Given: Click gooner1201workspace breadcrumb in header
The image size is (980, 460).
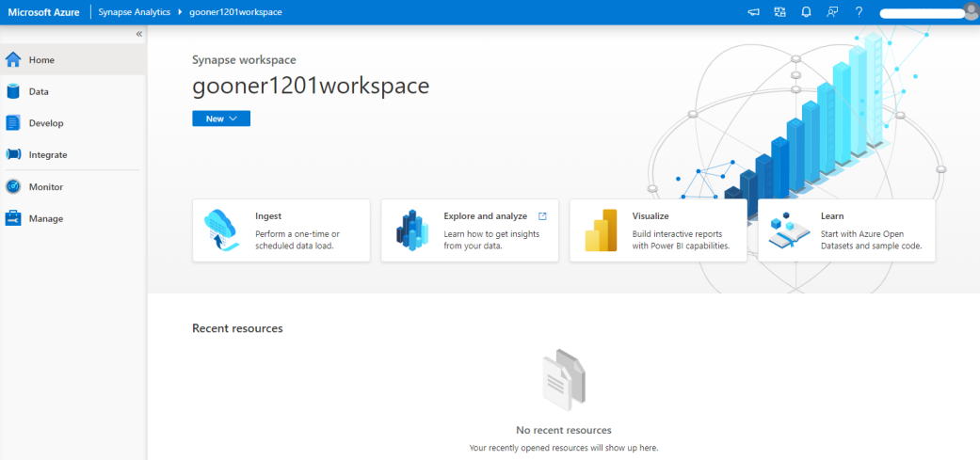Looking at the screenshot, I should pyautogui.click(x=235, y=12).
